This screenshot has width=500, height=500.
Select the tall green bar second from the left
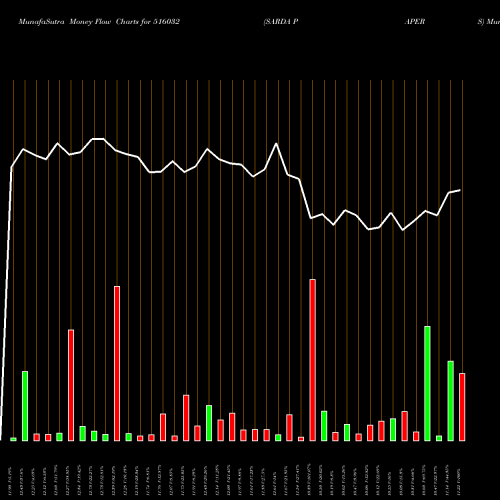click(x=25, y=406)
